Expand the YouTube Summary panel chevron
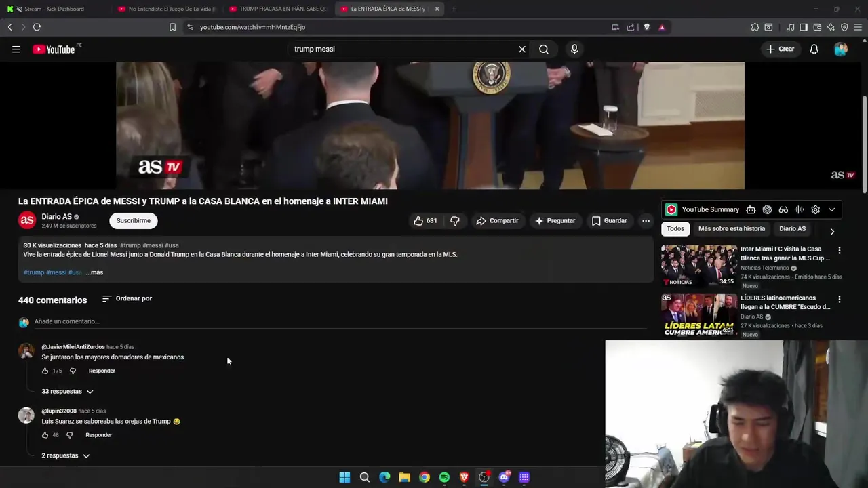The height and width of the screenshot is (488, 868). pyautogui.click(x=831, y=209)
